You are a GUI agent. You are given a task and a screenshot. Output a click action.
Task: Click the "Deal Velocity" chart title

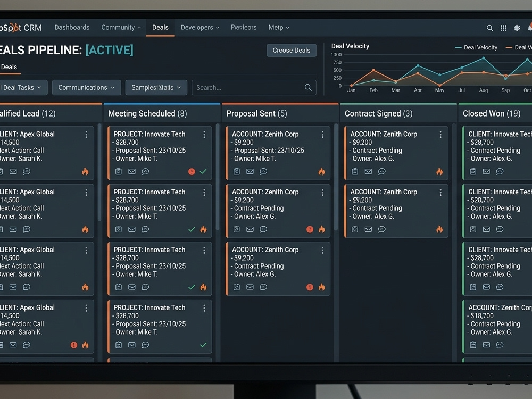click(350, 46)
